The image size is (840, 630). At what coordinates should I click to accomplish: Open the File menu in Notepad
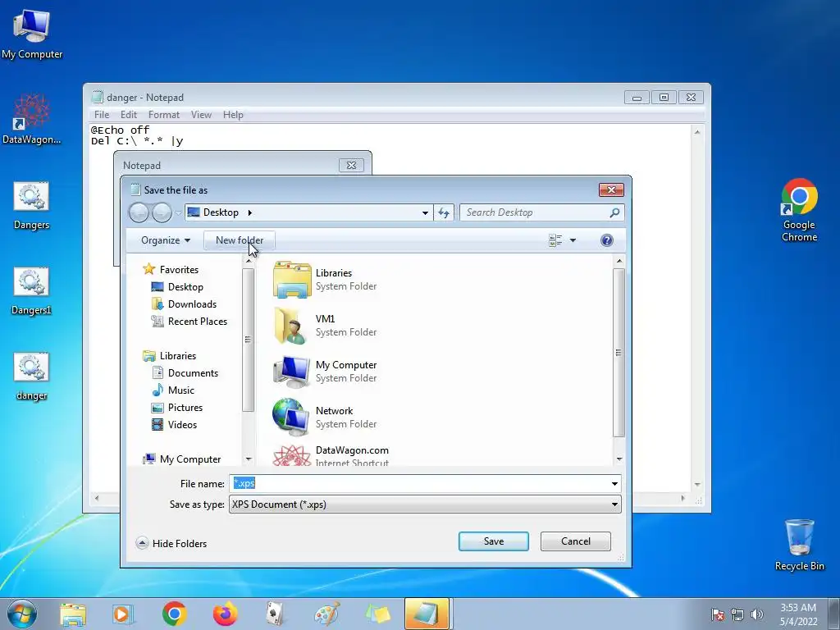pos(102,115)
